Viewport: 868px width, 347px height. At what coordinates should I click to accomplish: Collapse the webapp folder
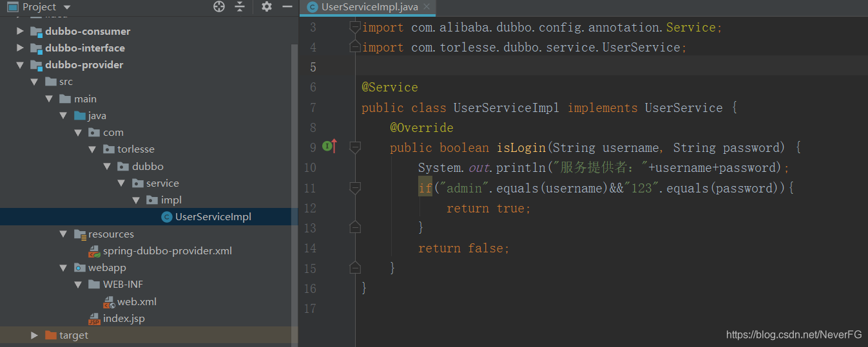63,268
